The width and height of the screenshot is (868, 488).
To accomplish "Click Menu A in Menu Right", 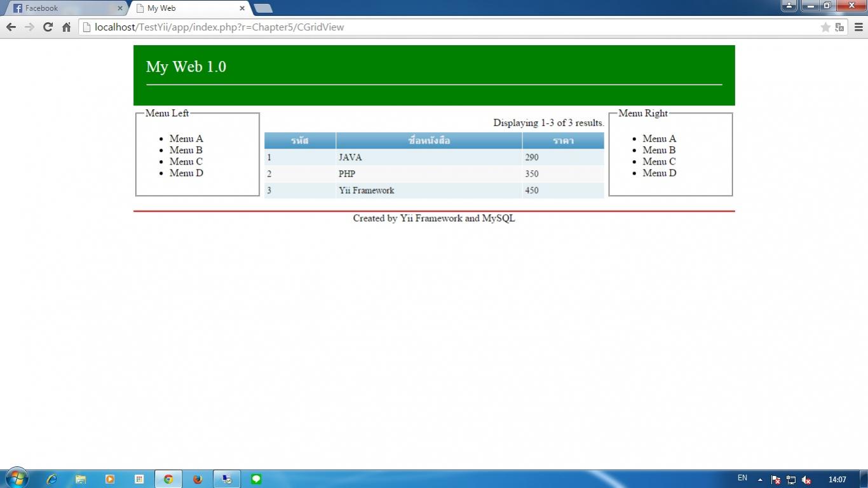I will point(660,139).
